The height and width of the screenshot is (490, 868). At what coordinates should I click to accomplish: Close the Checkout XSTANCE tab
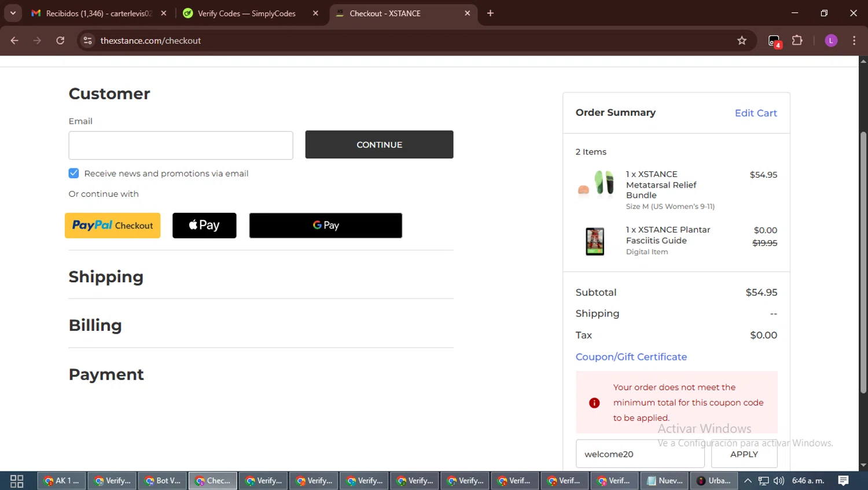468,13
